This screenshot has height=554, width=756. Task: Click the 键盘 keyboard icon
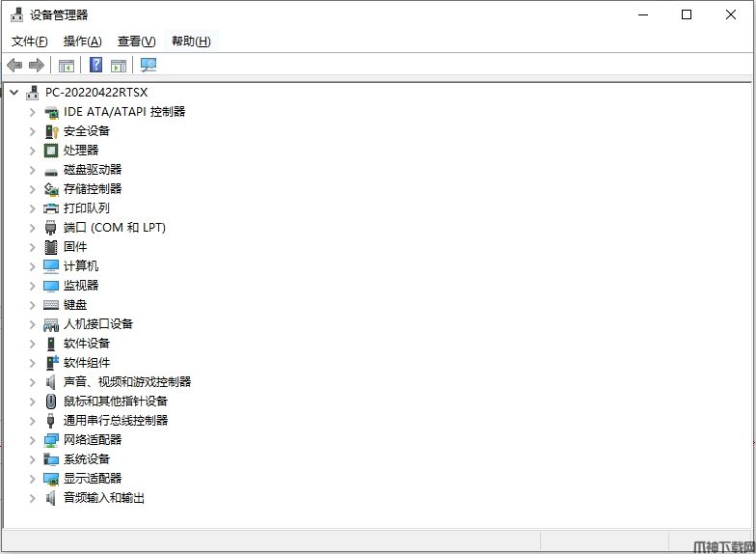pyautogui.click(x=51, y=305)
